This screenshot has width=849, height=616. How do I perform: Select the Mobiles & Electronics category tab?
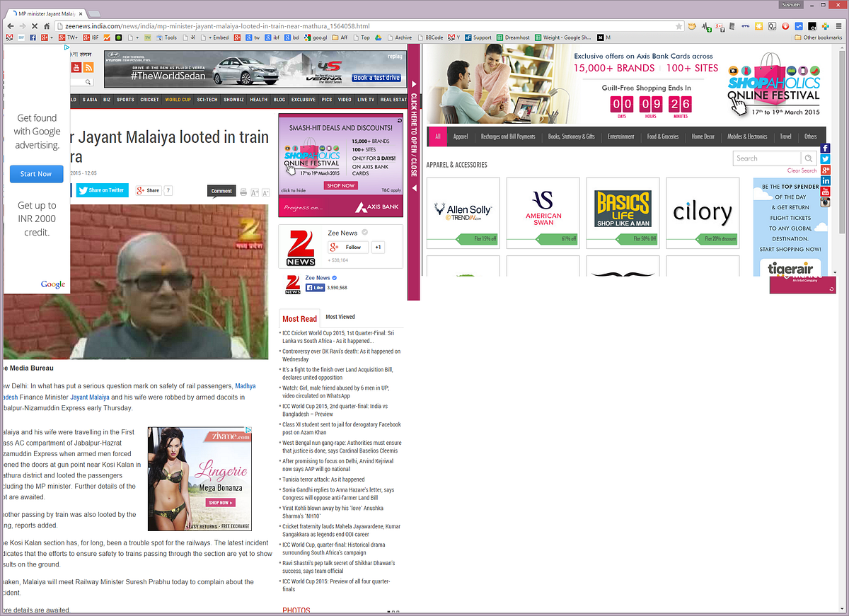click(747, 136)
